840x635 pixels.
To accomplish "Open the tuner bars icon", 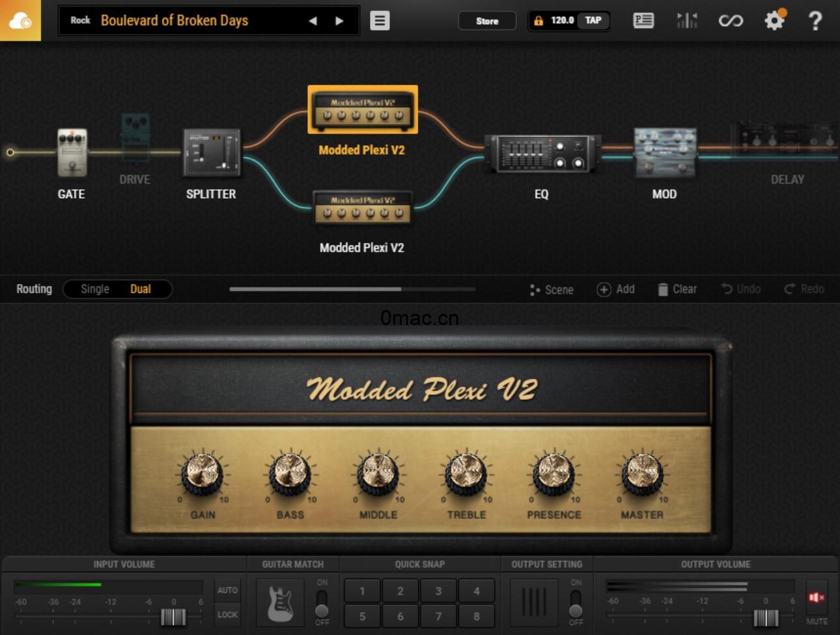I will coord(687,21).
